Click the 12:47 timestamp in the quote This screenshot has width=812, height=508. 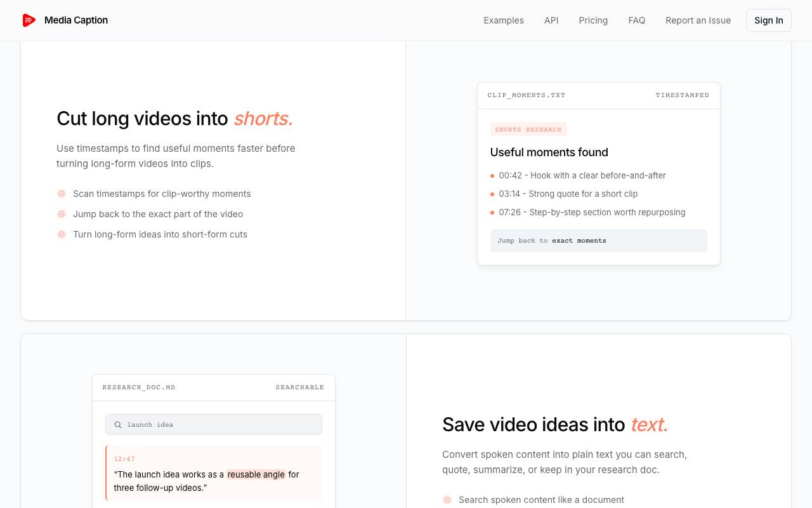point(124,459)
